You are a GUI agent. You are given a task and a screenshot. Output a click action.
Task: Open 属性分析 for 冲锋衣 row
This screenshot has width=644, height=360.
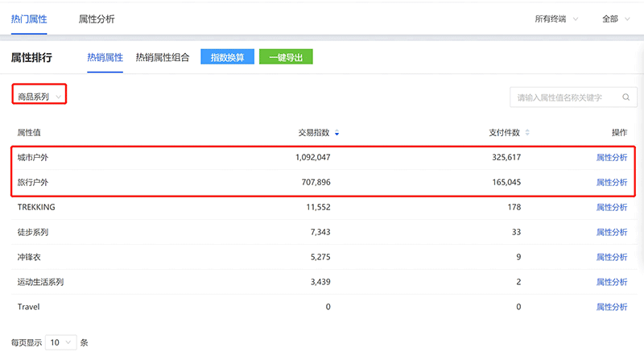(x=611, y=258)
